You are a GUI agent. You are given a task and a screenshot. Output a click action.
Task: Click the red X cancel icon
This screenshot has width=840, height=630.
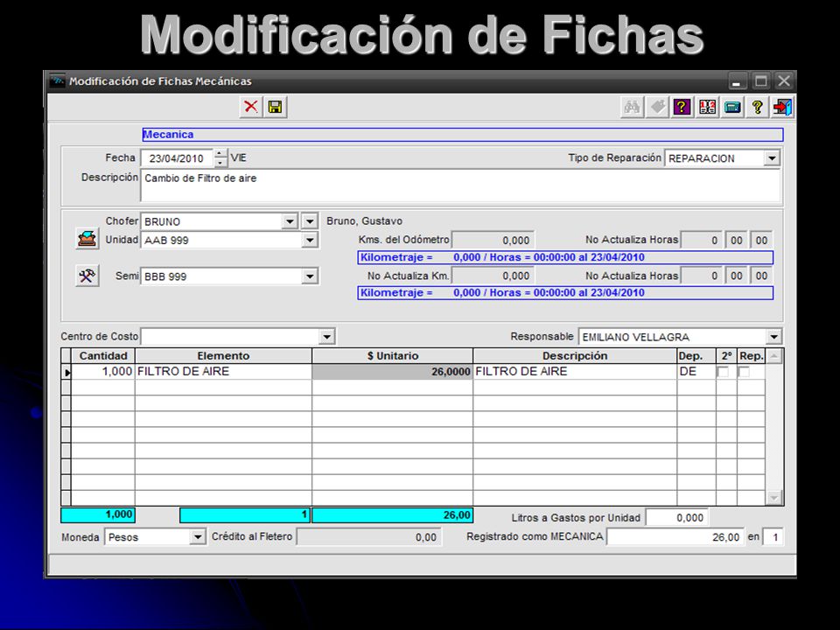point(251,107)
